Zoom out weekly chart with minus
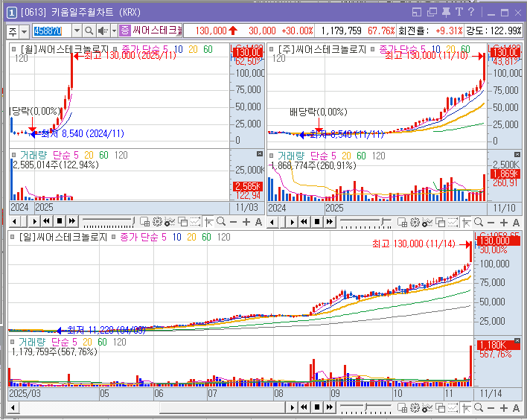The image size is (527, 420). click(491, 223)
